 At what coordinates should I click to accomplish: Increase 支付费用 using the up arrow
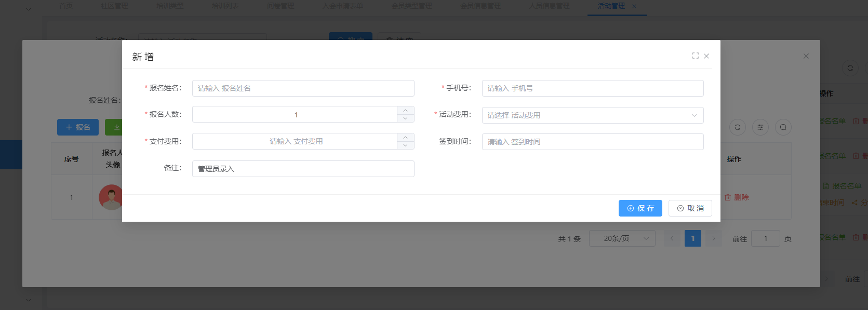click(405, 138)
